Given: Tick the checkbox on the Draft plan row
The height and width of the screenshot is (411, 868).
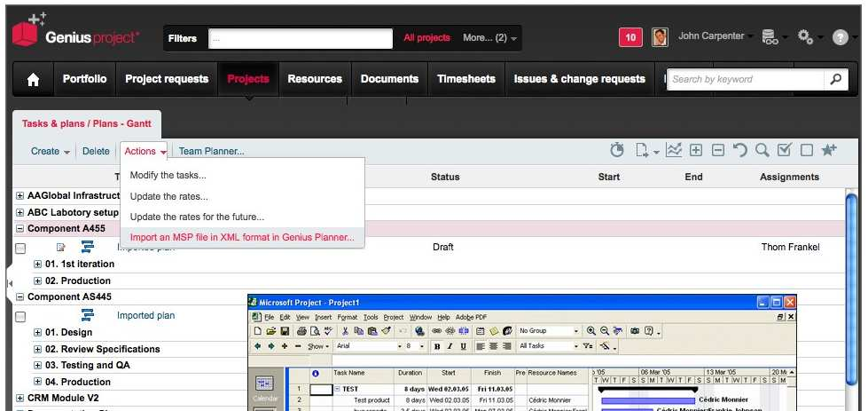Looking at the screenshot, I should coord(20,249).
